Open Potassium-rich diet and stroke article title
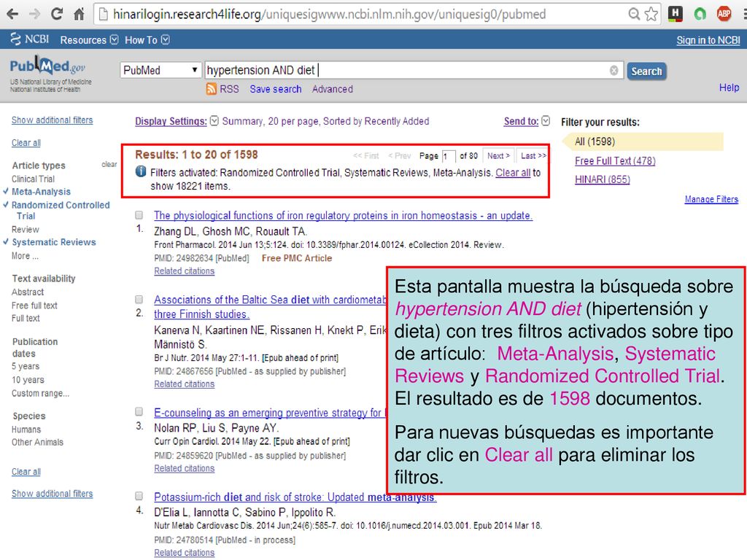The height and width of the screenshot is (560, 747). coord(295,497)
